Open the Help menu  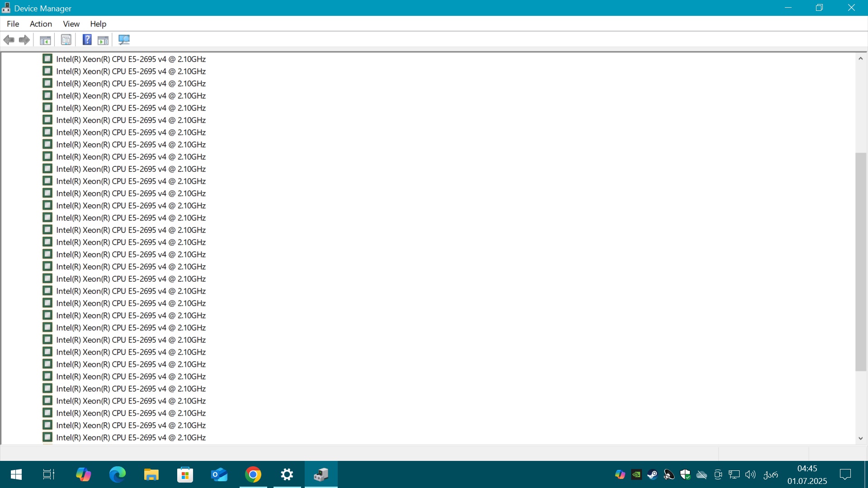[x=98, y=24]
